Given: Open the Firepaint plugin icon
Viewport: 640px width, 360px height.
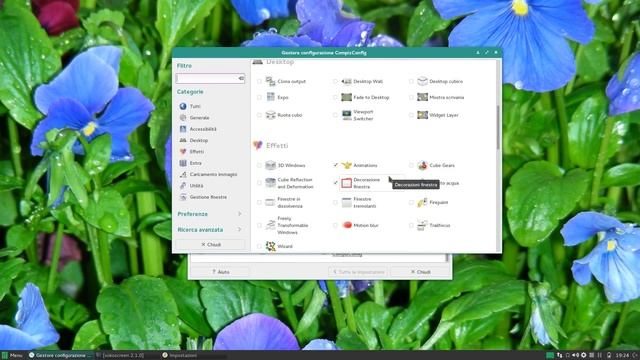Looking at the screenshot, I should point(422,202).
